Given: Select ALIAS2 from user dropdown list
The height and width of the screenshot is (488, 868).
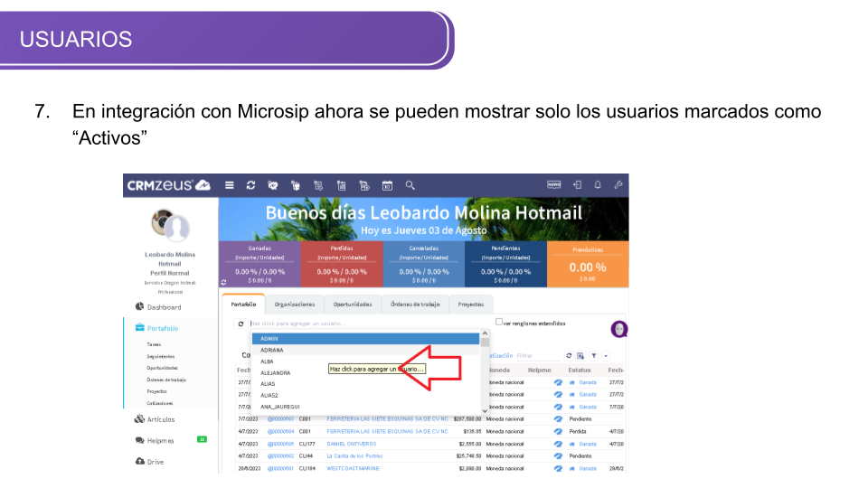Looking at the screenshot, I should coord(366,396).
